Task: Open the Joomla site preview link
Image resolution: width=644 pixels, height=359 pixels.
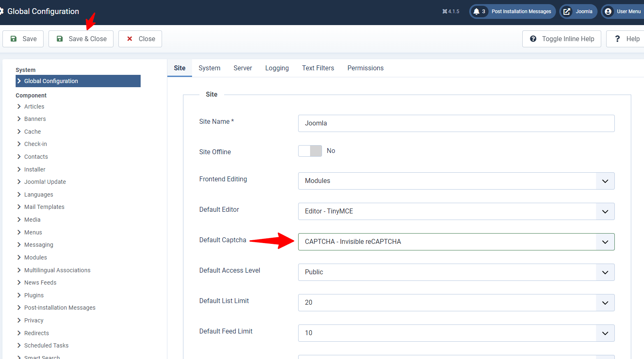Action: [x=578, y=12]
